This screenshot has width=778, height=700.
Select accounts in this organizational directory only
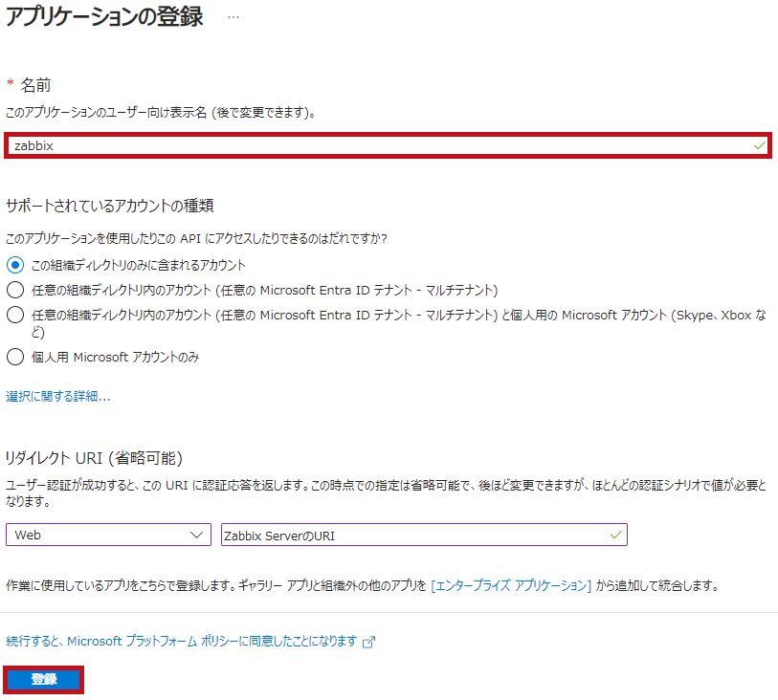tap(15, 265)
